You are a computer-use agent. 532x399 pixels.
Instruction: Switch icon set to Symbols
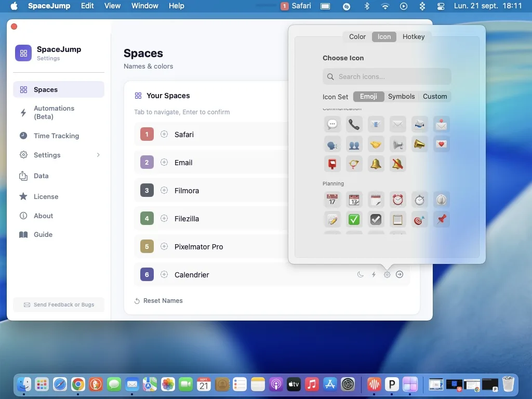[402, 96]
